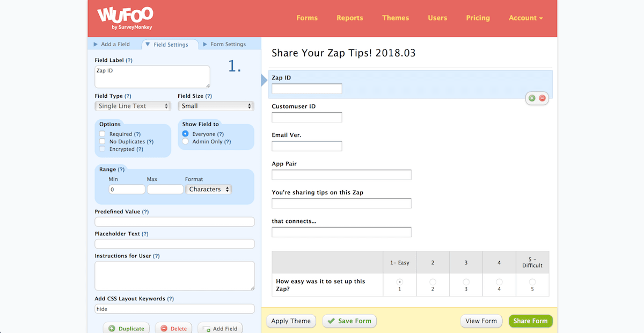Image resolution: width=644 pixels, height=333 pixels.
Task: Open the Reports menu
Action: 350,18
